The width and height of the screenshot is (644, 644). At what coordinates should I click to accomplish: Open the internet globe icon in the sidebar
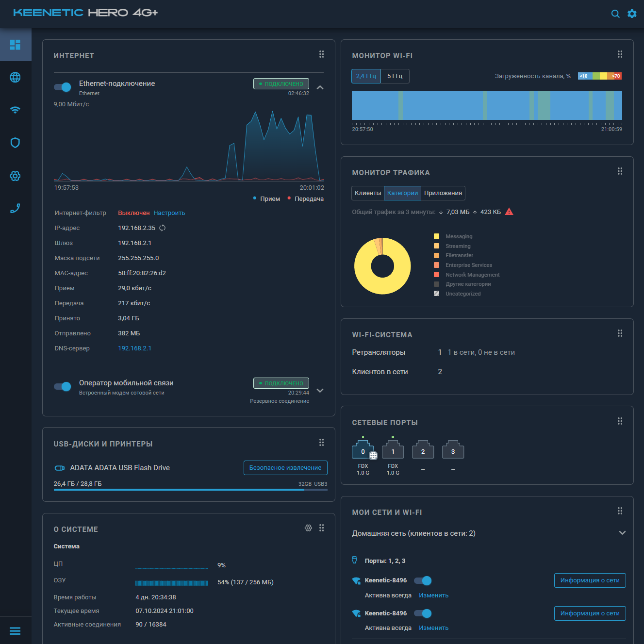pos(16,78)
